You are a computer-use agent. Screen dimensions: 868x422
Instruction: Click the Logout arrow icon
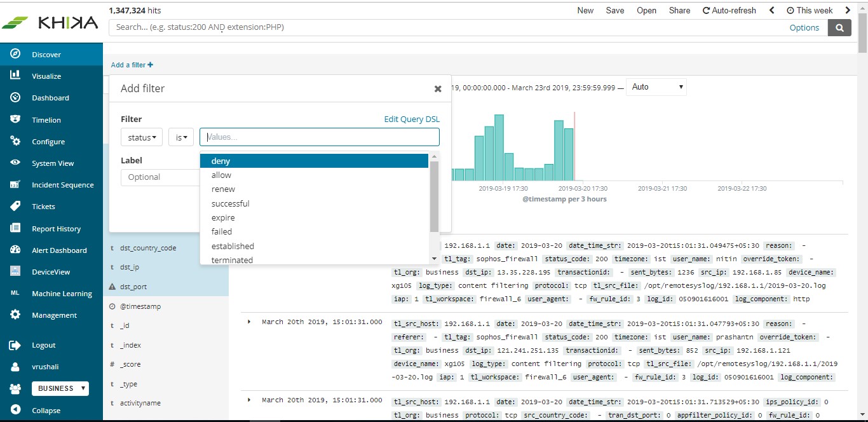(x=15, y=345)
